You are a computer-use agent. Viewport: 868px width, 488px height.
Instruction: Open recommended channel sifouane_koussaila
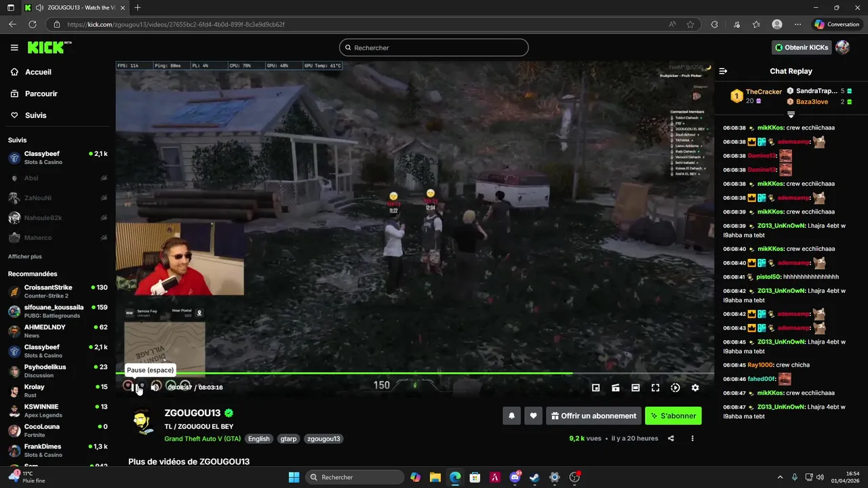click(x=58, y=311)
